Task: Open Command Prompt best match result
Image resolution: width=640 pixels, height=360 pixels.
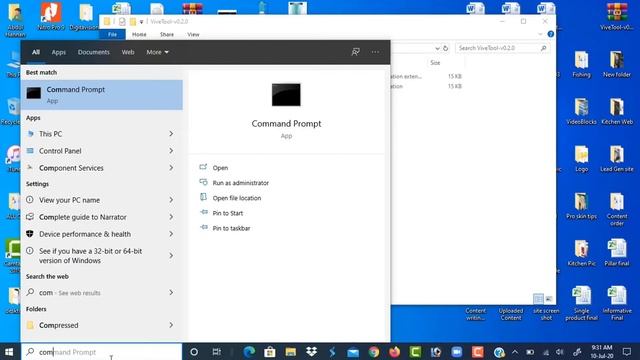Action: 102,95
